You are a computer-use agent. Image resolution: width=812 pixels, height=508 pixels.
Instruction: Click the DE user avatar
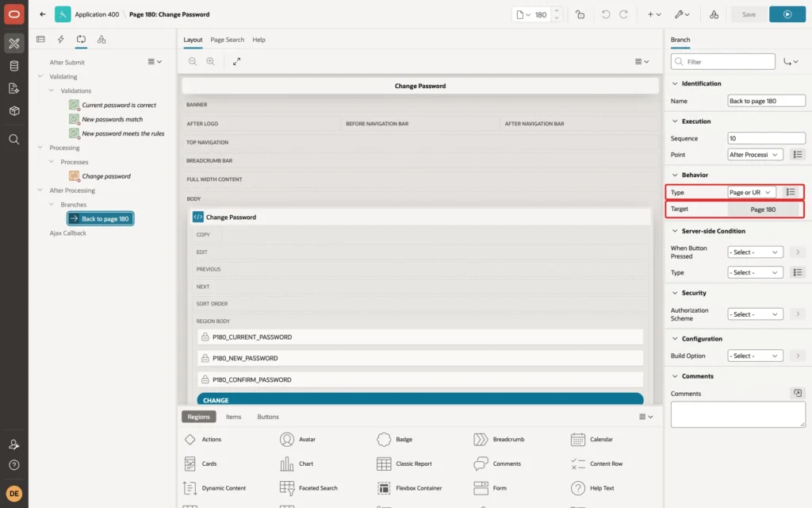point(14,494)
